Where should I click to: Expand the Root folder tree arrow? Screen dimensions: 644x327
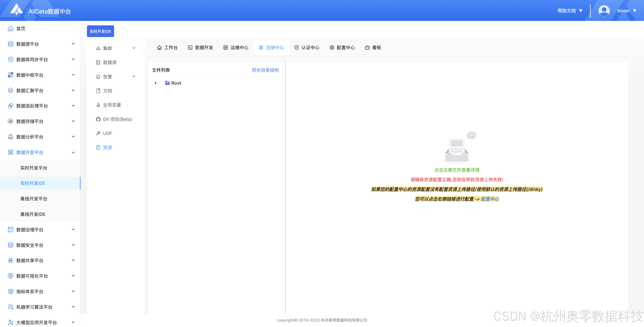click(156, 83)
